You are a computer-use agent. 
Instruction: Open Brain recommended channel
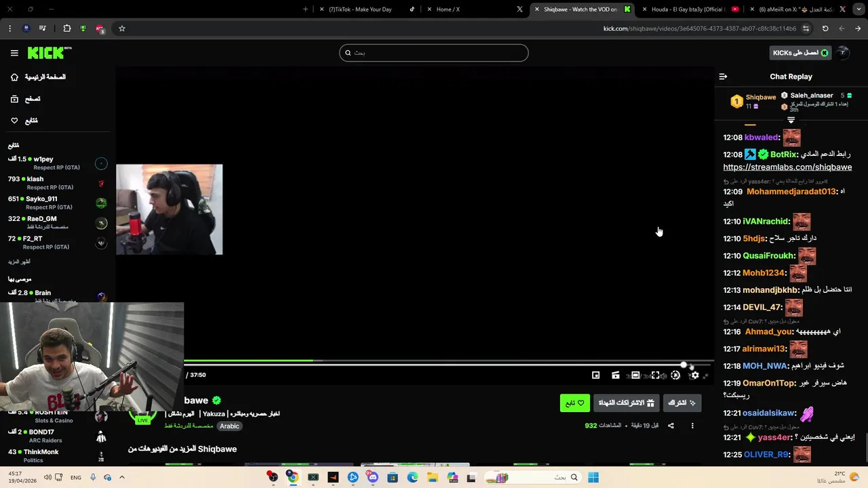(x=57, y=296)
